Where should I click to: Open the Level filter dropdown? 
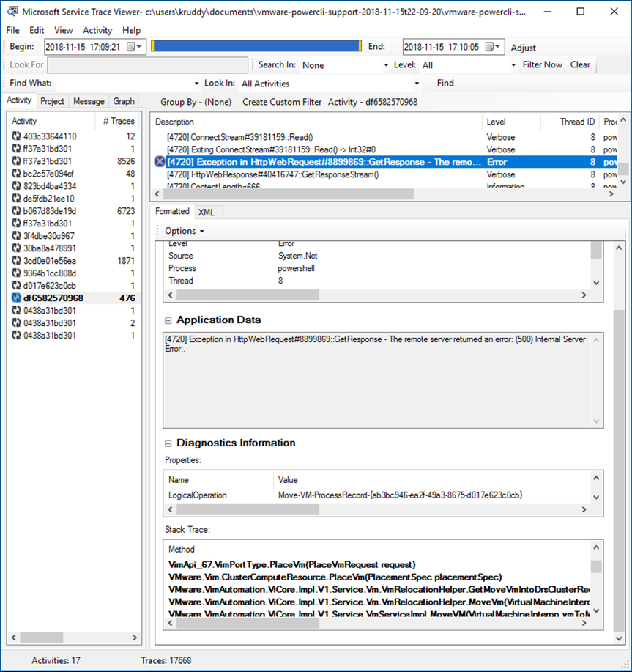point(513,65)
